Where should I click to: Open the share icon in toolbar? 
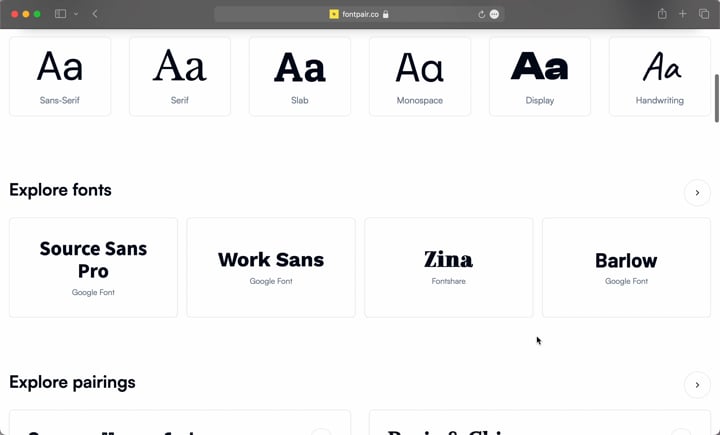(x=662, y=14)
